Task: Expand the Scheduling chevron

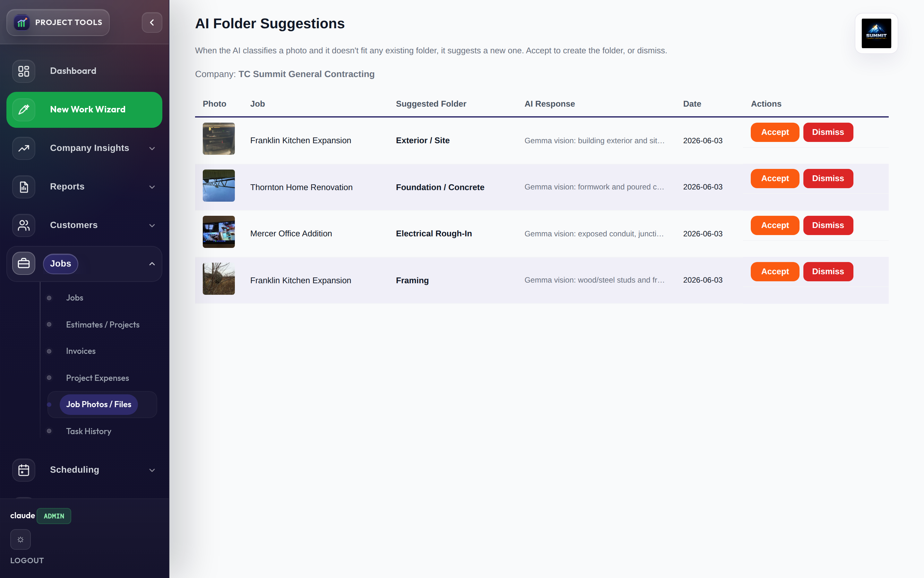Action: click(152, 470)
